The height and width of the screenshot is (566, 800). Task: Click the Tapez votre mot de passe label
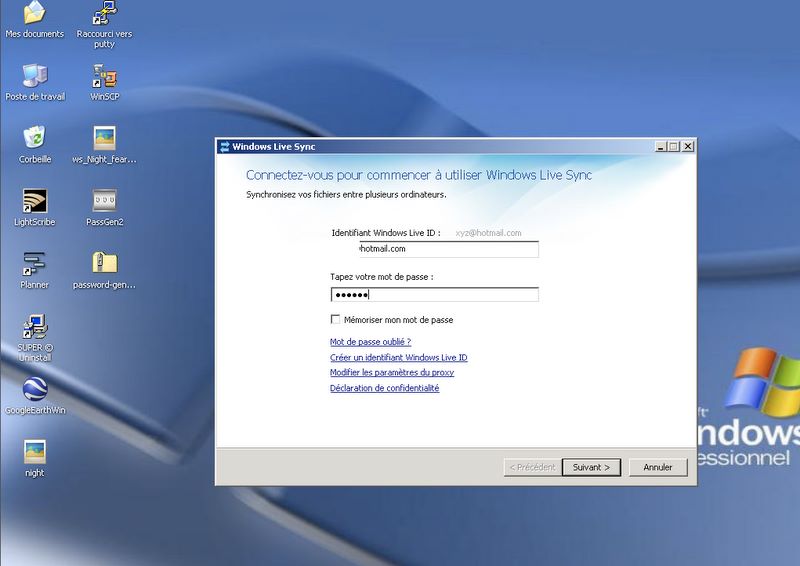382,277
